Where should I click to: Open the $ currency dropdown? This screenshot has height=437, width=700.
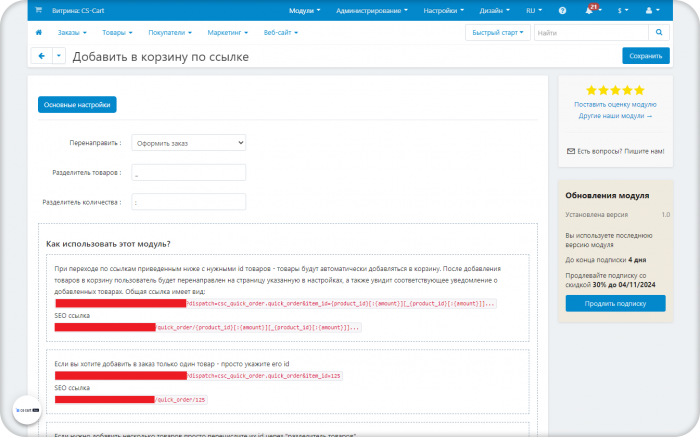coord(623,10)
